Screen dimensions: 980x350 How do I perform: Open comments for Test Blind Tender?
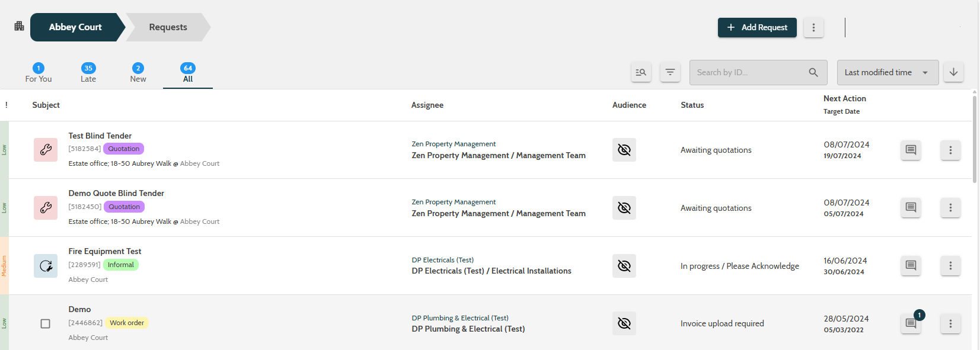click(x=911, y=150)
